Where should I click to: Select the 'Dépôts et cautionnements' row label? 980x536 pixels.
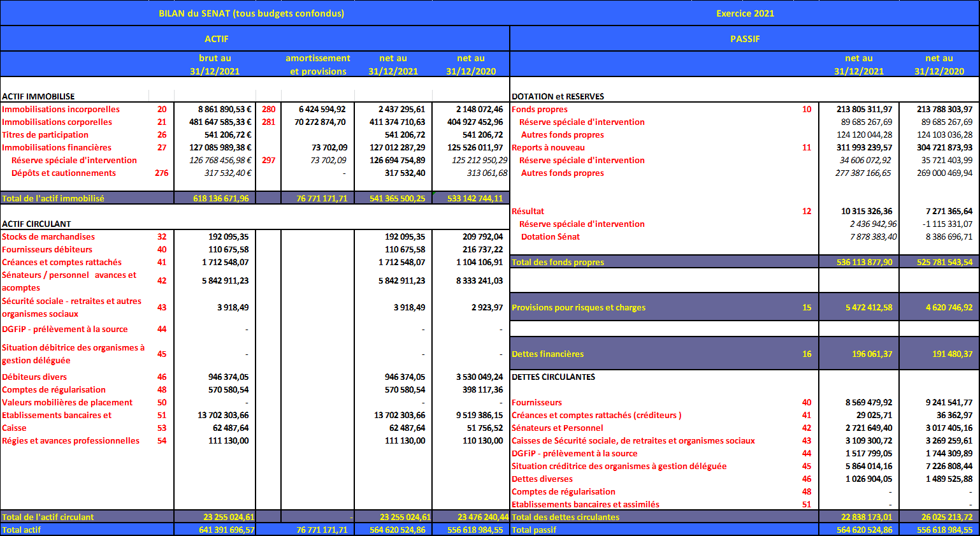pos(64,173)
